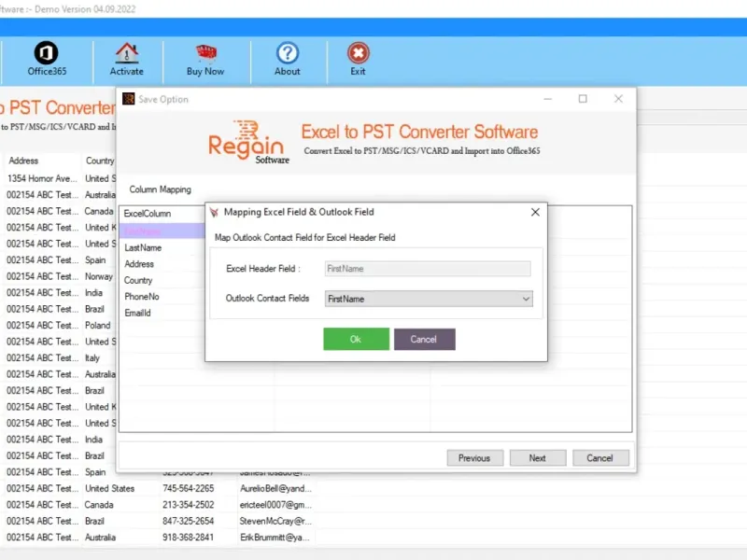
Task: Select Address in the ExcelColumn list
Action: (139, 264)
